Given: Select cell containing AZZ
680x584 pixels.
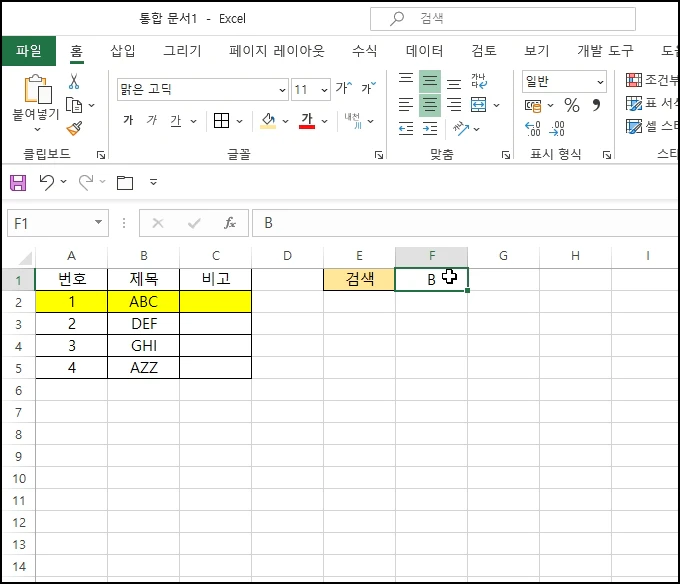Looking at the screenshot, I should [144, 368].
